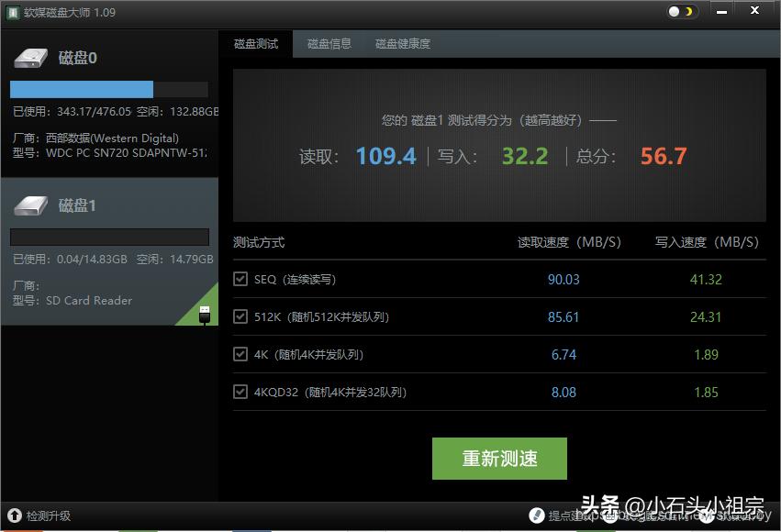
Task: Click the 512K write speed 24.31
Action: point(706,317)
